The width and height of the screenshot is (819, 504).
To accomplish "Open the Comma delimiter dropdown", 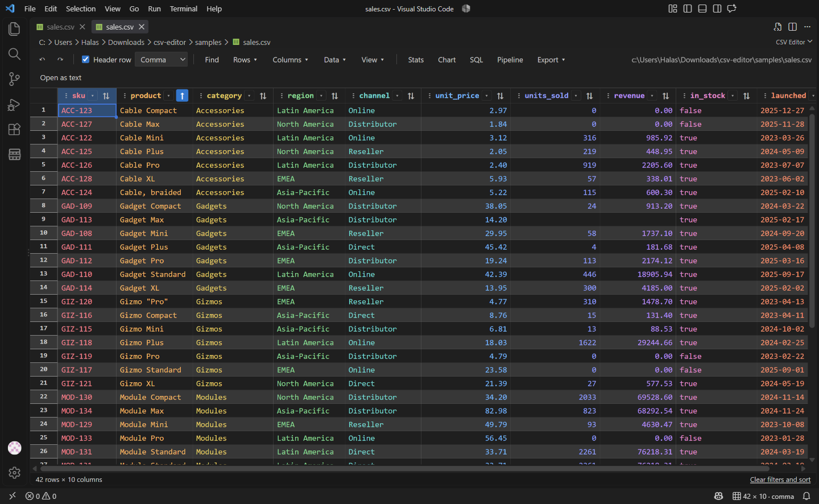I will coord(161,60).
